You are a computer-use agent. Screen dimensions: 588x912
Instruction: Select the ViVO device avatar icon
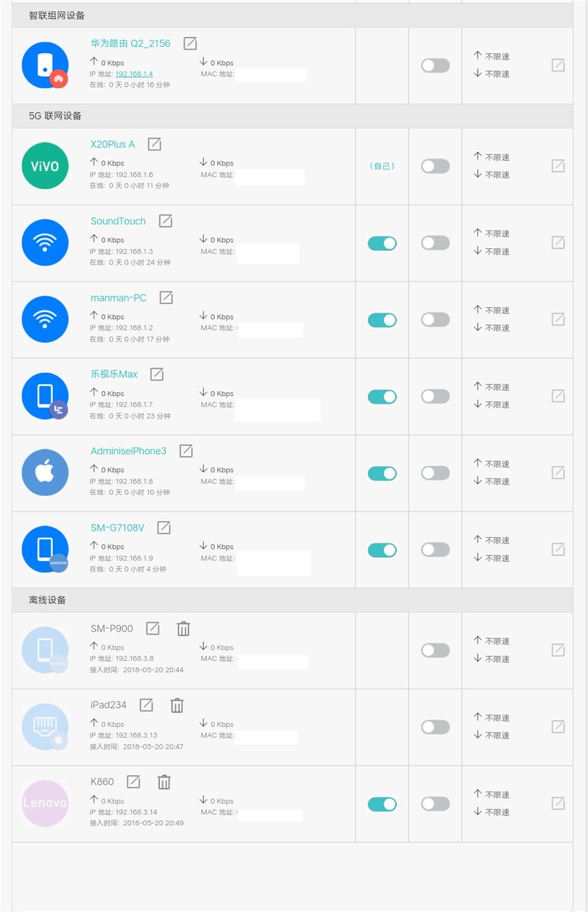pos(45,166)
